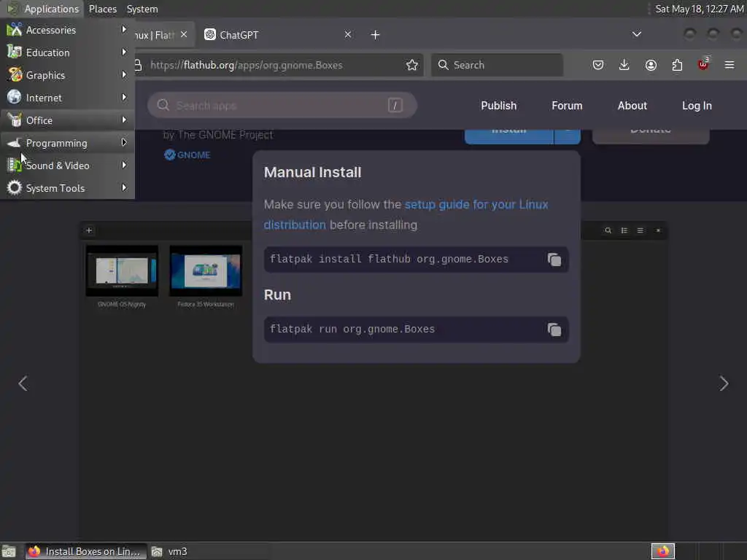Open a new browser tab
Viewport: 747px width, 560px height.
[x=375, y=35]
